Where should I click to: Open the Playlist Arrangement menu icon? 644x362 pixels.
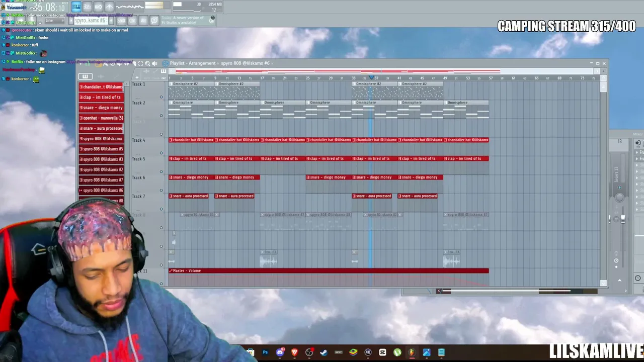[166, 63]
